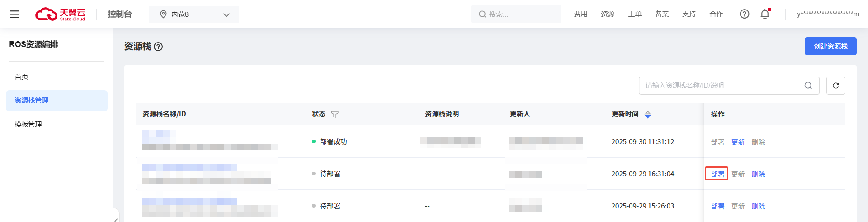This screenshot has width=868, height=222.
Task: Click the State Cloud logo
Action: (x=60, y=14)
